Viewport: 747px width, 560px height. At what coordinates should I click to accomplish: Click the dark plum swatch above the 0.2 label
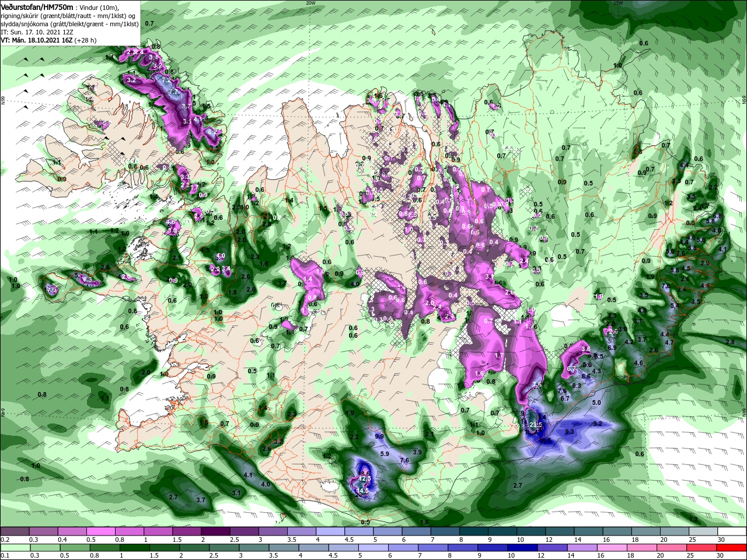15,531
